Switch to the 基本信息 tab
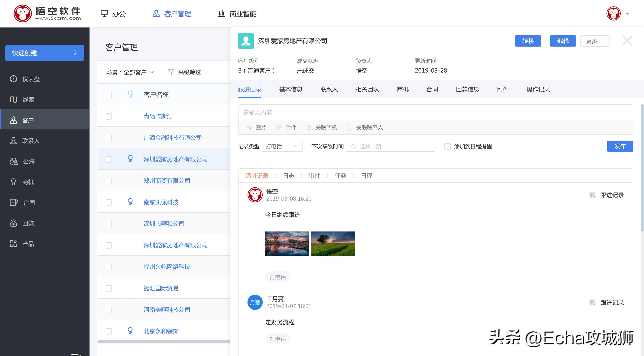This screenshot has width=644, height=356. [x=290, y=89]
